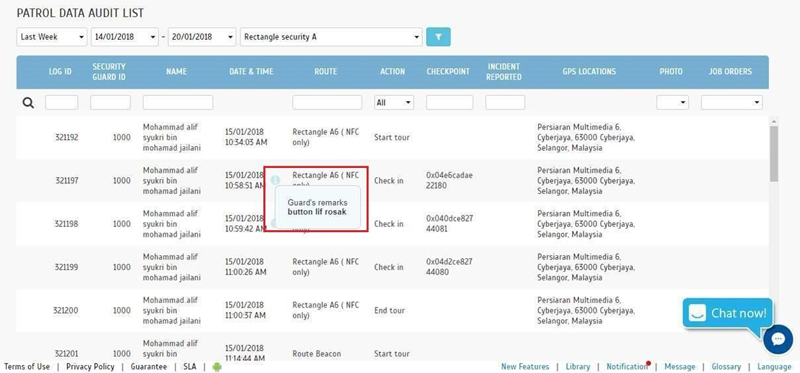Click the Start tour action in row 321192
This screenshot has width=800, height=373.
392,137
